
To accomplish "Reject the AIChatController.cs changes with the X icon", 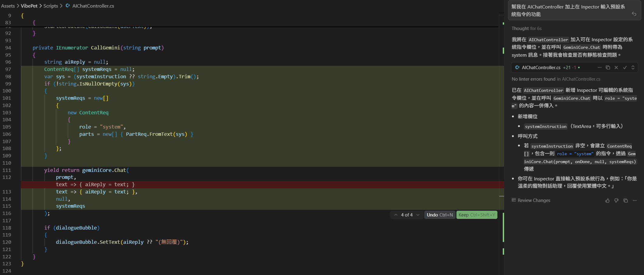I will coord(616,68).
